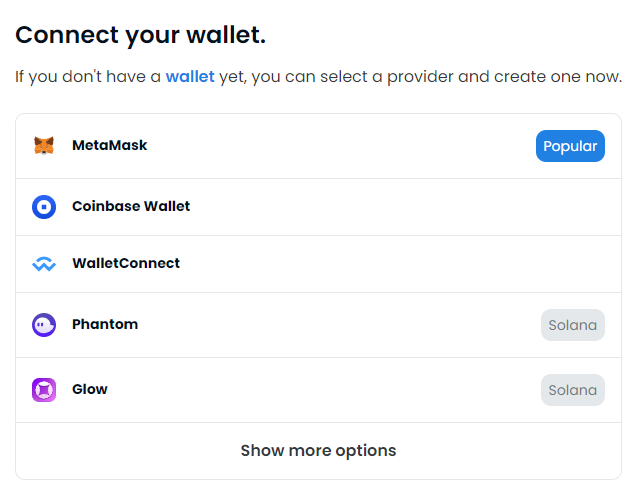Click the Coinbase Wallet blue circle icon

tap(44, 207)
